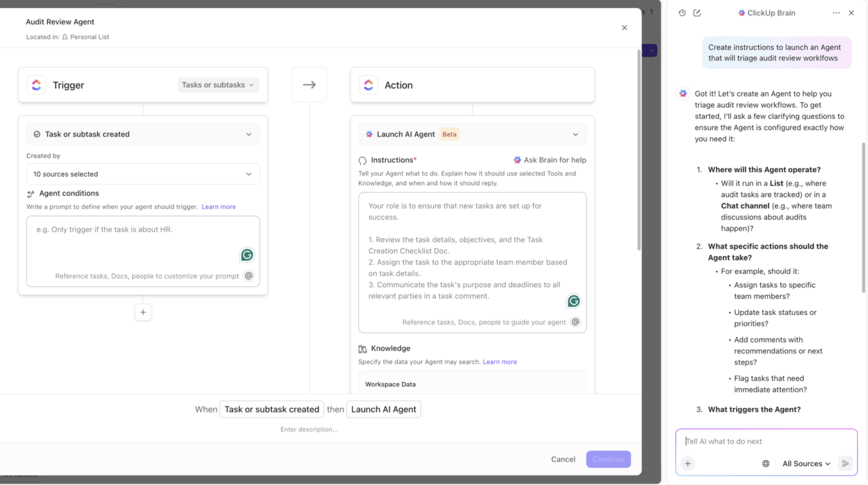Viewport: 868px width, 485px height.
Task: Add attachment with plus icon in Brain chat
Action: click(x=688, y=463)
